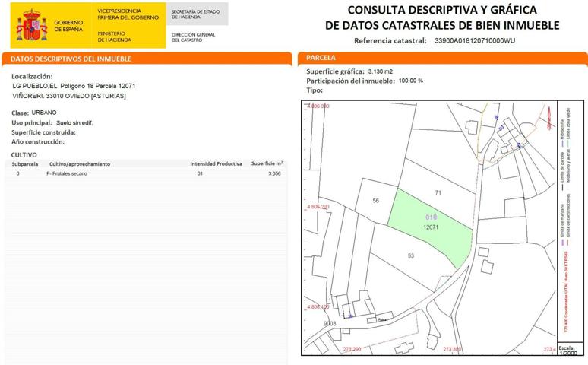This screenshot has width=588, height=365.
Task: Click the Superficie m² column header
Action: (x=267, y=163)
